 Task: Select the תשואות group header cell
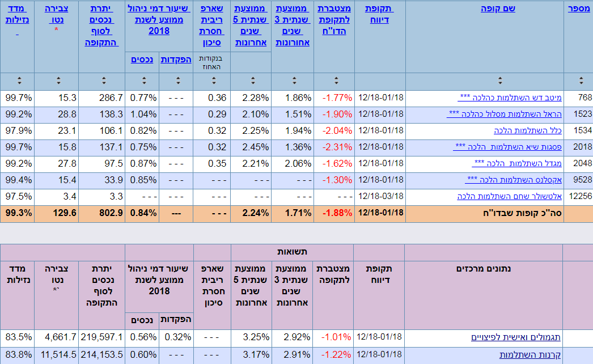click(x=293, y=252)
